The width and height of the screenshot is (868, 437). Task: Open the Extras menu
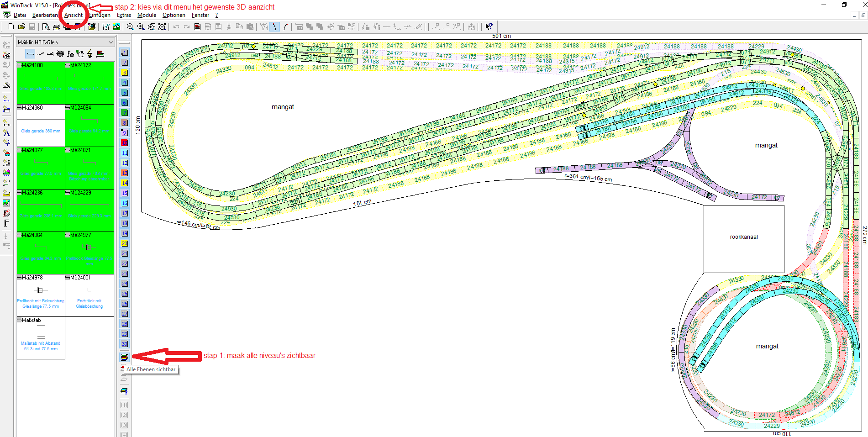click(x=124, y=15)
